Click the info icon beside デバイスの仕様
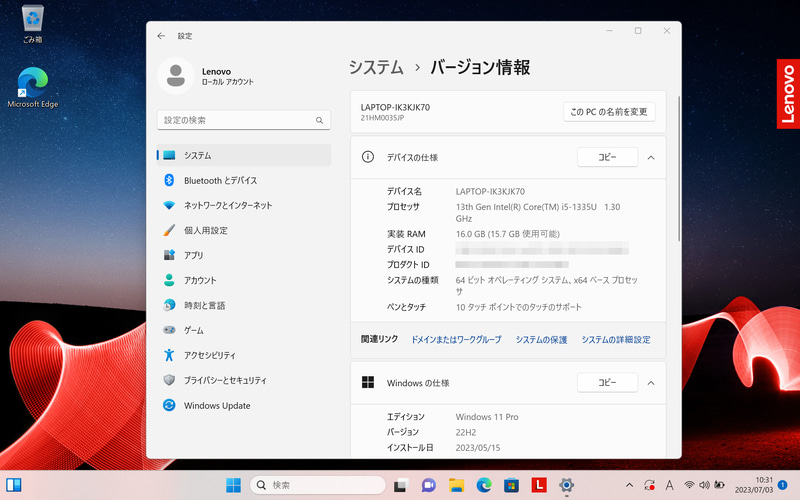Image resolution: width=800 pixels, height=500 pixels. click(x=368, y=157)
